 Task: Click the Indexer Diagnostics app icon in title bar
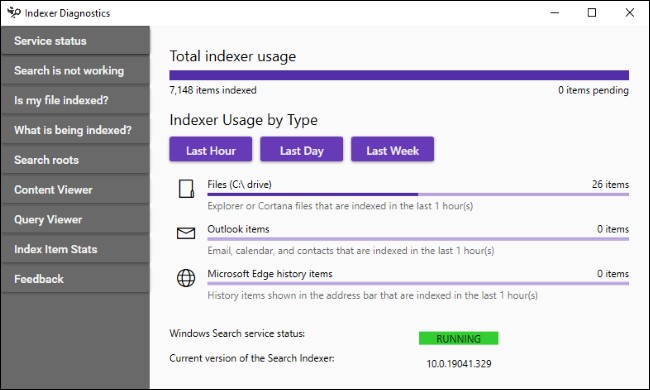pyautogui.click(x=14, y=13)
